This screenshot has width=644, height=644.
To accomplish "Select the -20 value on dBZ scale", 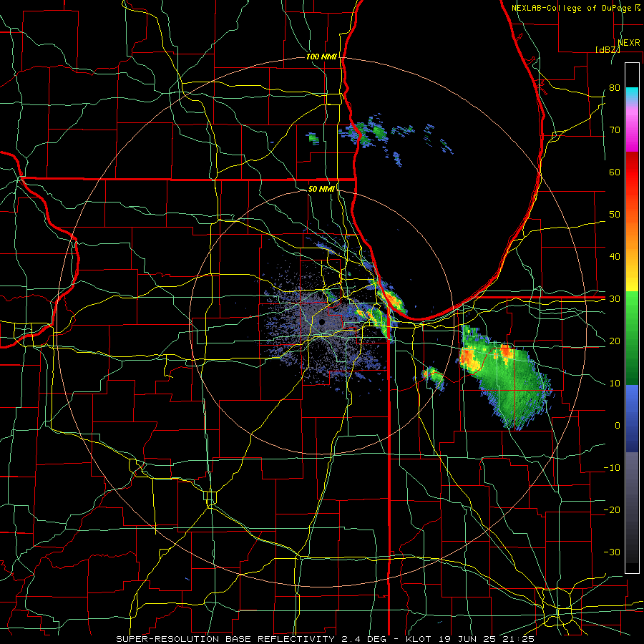I will [x=612, y=509].
